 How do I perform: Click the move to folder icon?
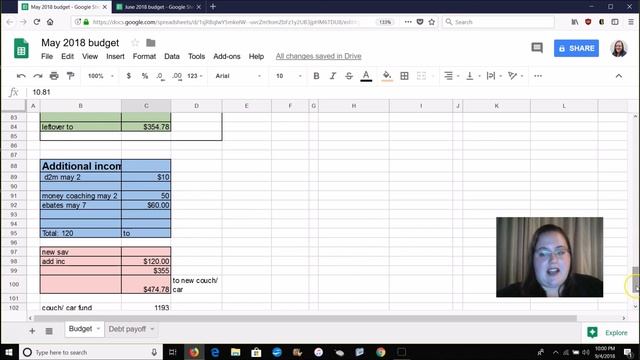[151, 42]
